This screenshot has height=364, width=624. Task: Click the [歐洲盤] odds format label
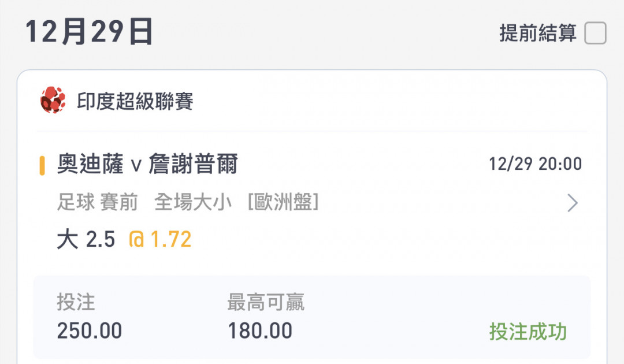(x=283, y=202)
